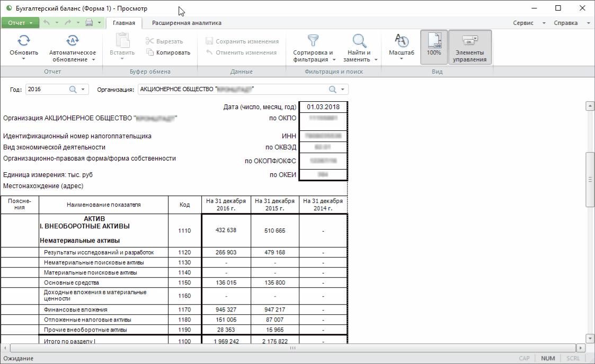595x364 pixels.
Task: Open Сортировка и фильтрация funnel tool
Action: click(313, 41)
